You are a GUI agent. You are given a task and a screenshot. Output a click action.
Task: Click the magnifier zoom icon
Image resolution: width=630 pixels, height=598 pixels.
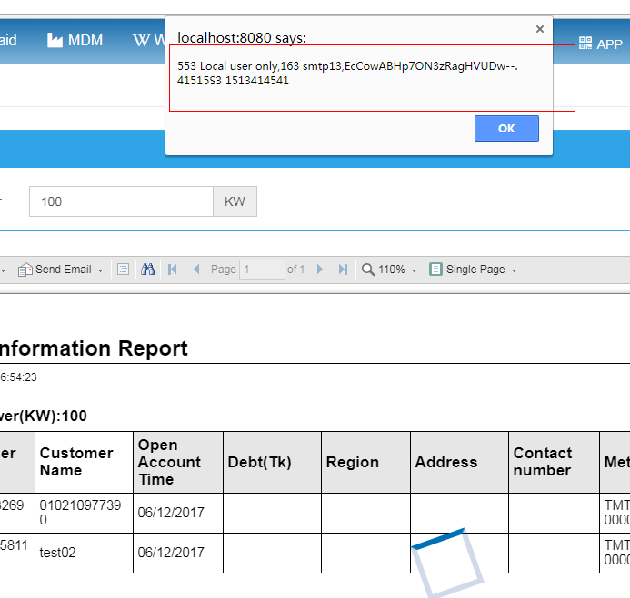coord(368,269)
